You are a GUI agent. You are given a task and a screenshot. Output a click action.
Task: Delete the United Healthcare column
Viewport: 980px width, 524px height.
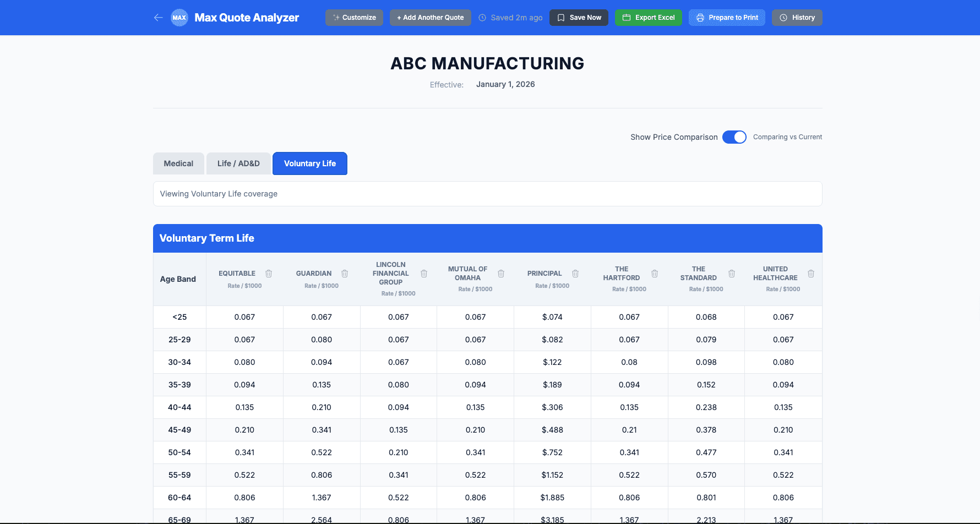811,274
